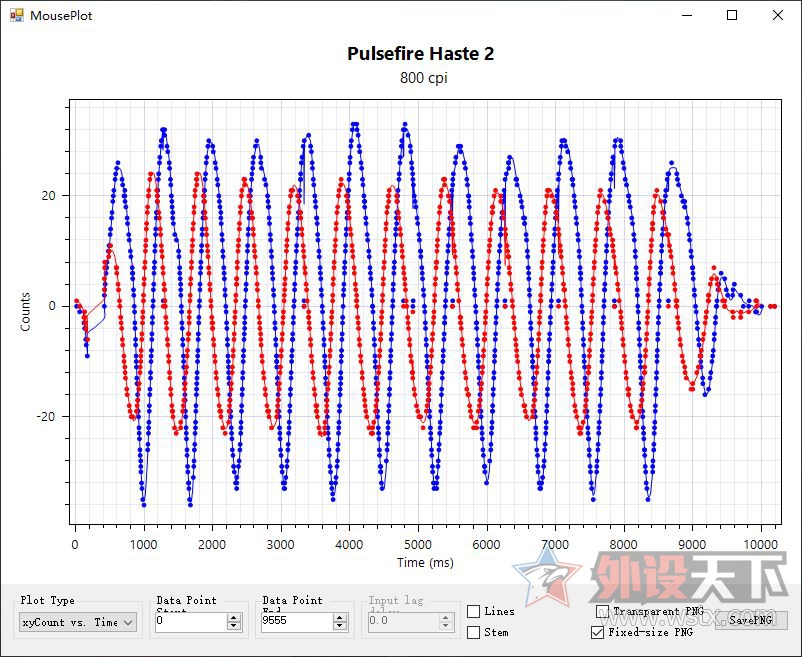Enable the Lines checkbox
The height and width of the screenshot is (657, 802).
tap(474, 611)
